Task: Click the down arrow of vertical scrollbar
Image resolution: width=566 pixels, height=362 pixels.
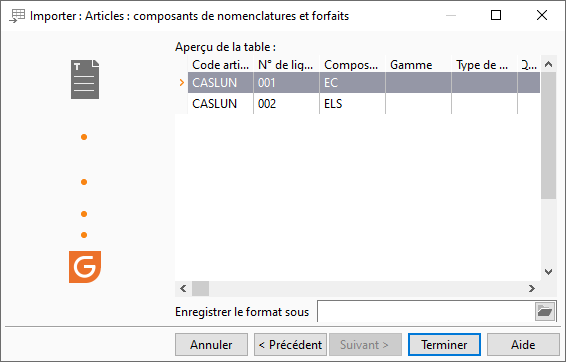Action: [x=548, y=272]
